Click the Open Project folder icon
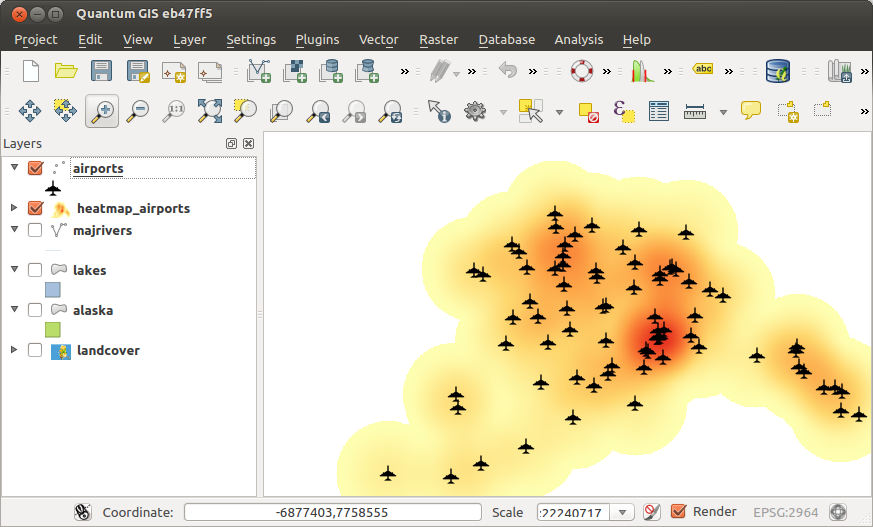This screenshot has height=527, width=873. click(x=66, y=71)
